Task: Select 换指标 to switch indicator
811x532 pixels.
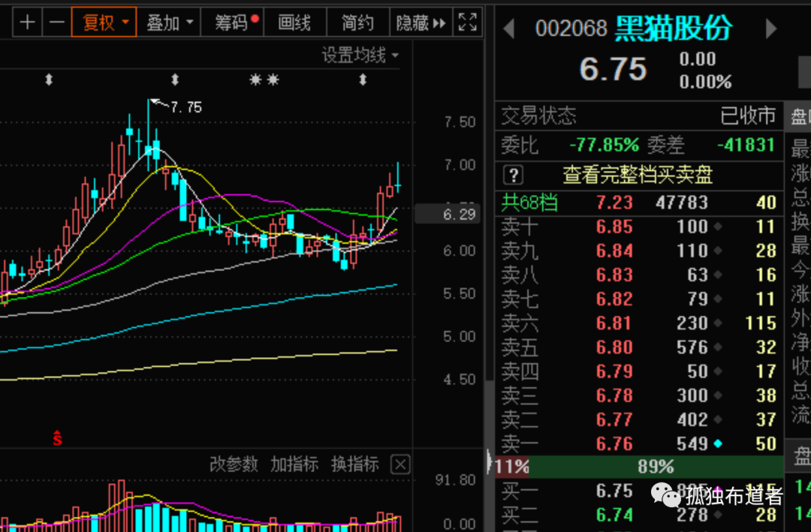Action: [354, 464]
